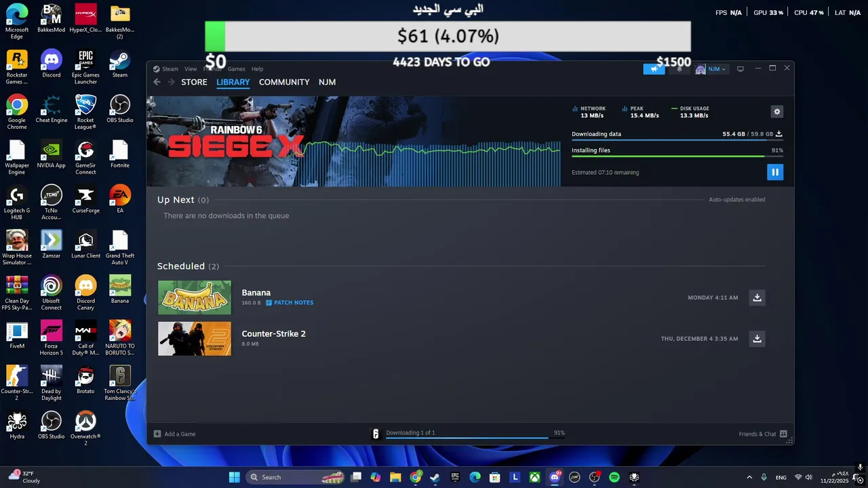The image size is (868, 488).
Task: Click the bottom download progress bar
Action: 475,438
